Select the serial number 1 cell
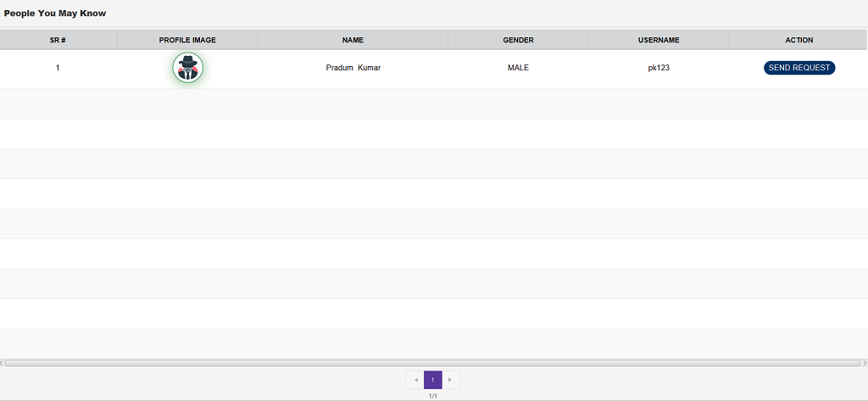This screenshot has width=868, height=401. click(x=58, y=68)
